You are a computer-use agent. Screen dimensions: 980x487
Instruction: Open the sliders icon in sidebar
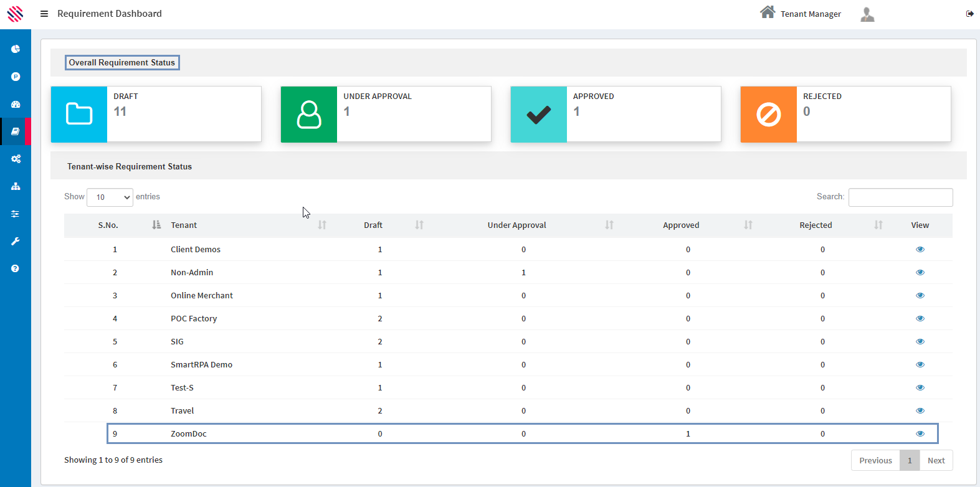16,214
